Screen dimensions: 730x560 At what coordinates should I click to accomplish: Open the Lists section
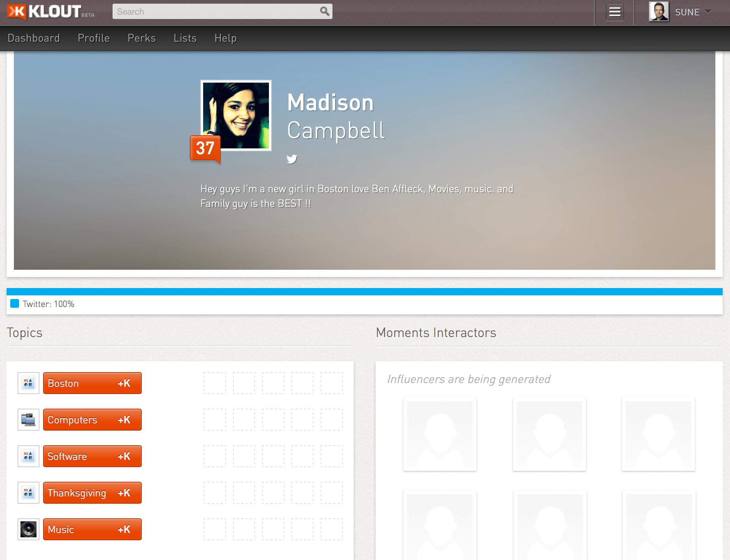coord(185,38)
